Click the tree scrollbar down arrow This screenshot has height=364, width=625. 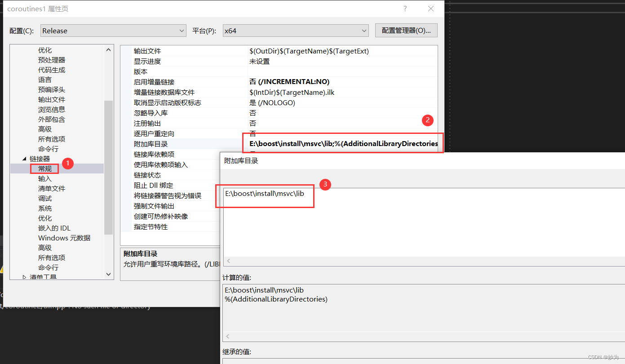click(108, 274)
